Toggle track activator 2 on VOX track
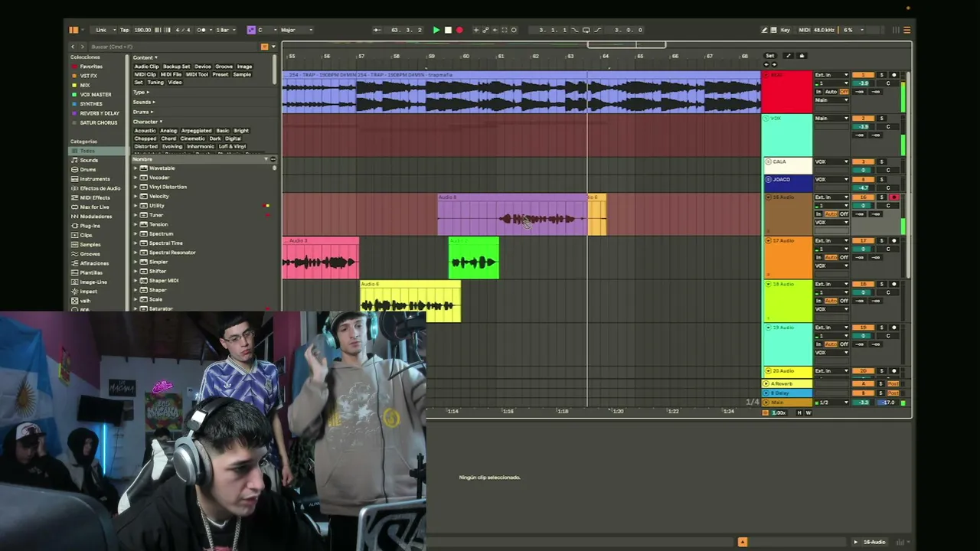980x551 pixels. click(x=863, y=119)
